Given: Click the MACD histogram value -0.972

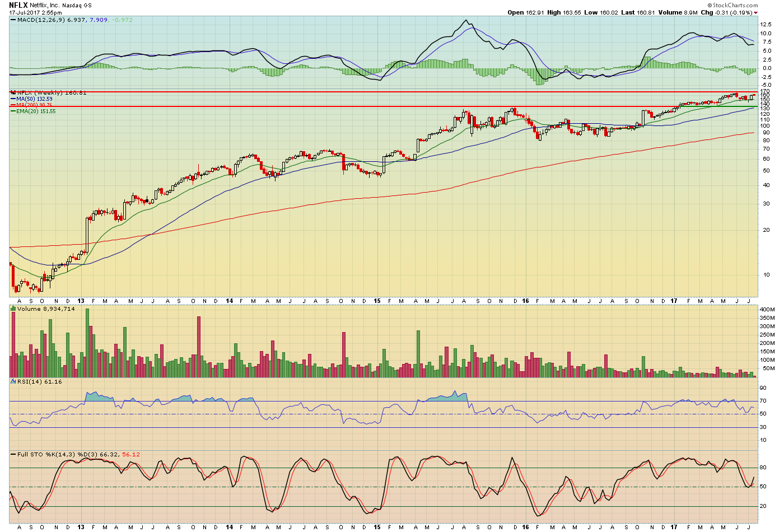Looking at the screenshot, I should 122,20.
